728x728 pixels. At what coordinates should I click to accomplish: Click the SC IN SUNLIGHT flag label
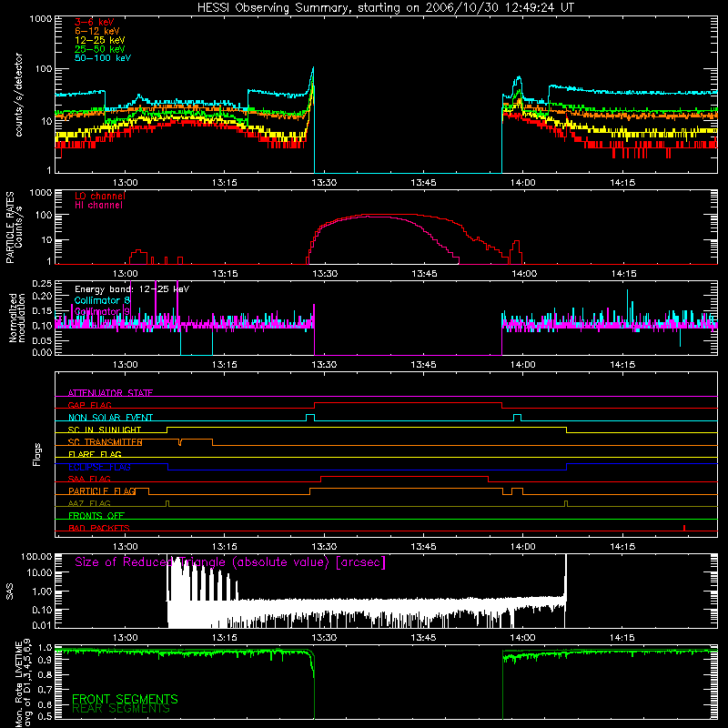click(105, 430)
